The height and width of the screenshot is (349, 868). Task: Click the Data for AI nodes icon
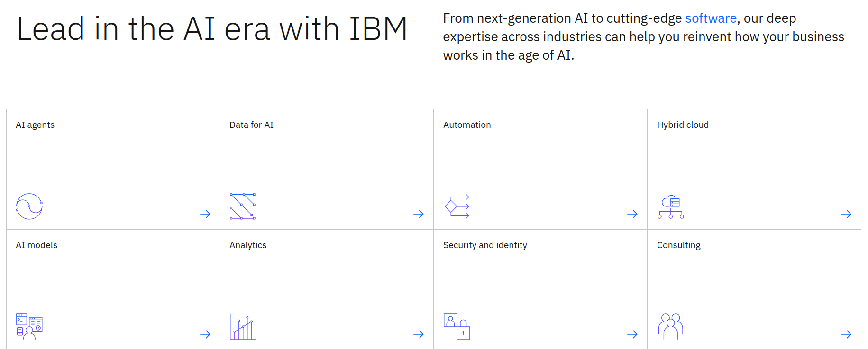point(243,206)
